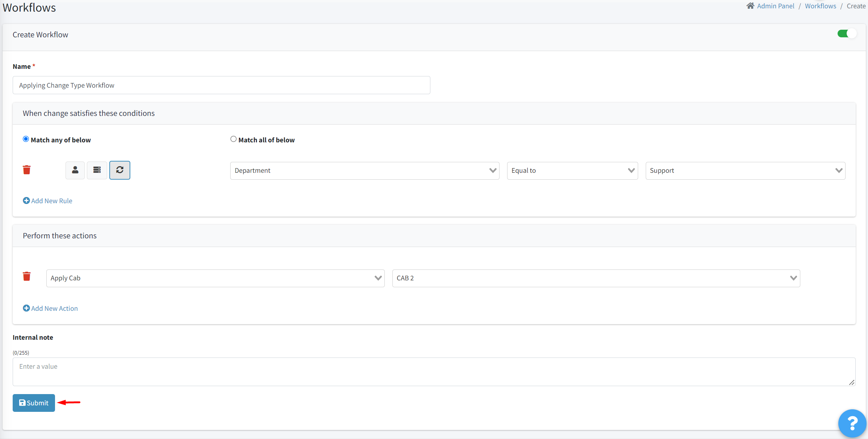Open the help question mark bubble
This screenshot has width=868, height=439.
[852, 423]
